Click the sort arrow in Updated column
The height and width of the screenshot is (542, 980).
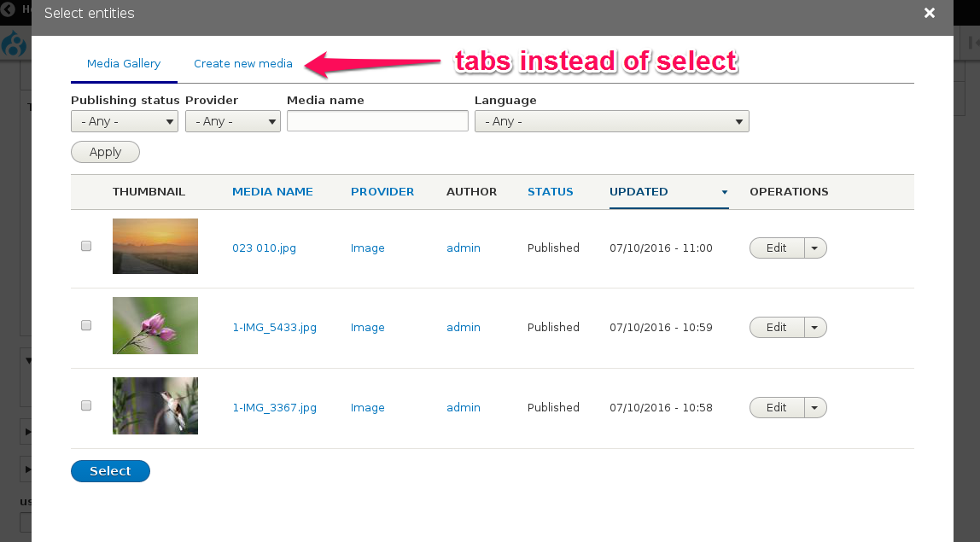[x=724, y=192]
